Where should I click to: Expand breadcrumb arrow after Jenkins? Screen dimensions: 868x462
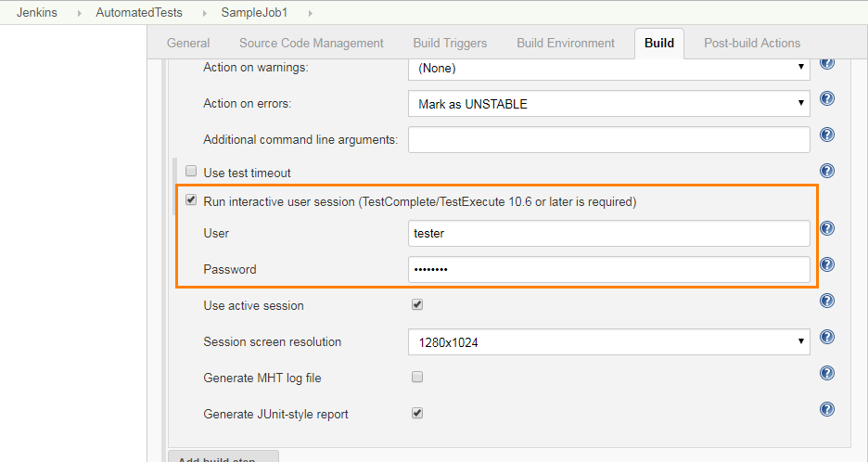coord(79,13)
